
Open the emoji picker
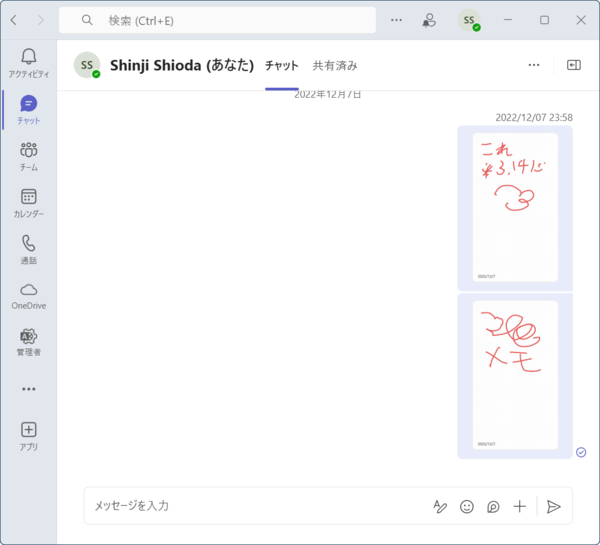pos(467,507)
